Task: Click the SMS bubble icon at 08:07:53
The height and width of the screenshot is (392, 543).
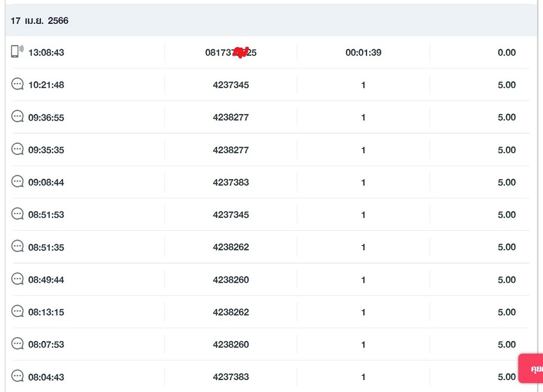Action: tap(18, 344)
